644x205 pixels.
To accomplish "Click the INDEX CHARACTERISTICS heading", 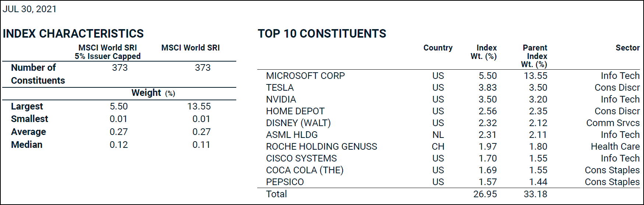I will [73, 34].
